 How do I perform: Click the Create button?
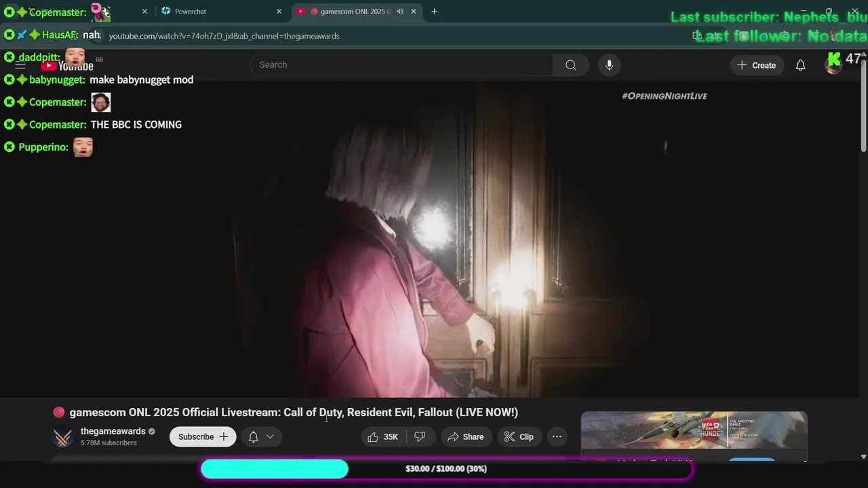tap(756, 65)
